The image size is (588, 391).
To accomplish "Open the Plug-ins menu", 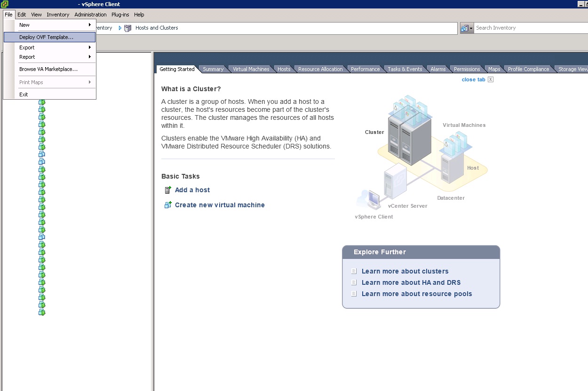I will click(x=120, y=15).
